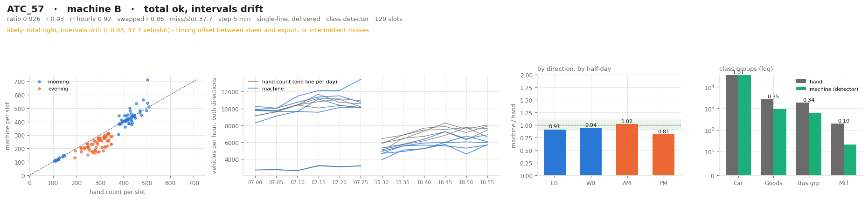The width and height of the screenshot is (868, 200).
Task: Select the machine legend line entry
Action: tap(254, 89)
